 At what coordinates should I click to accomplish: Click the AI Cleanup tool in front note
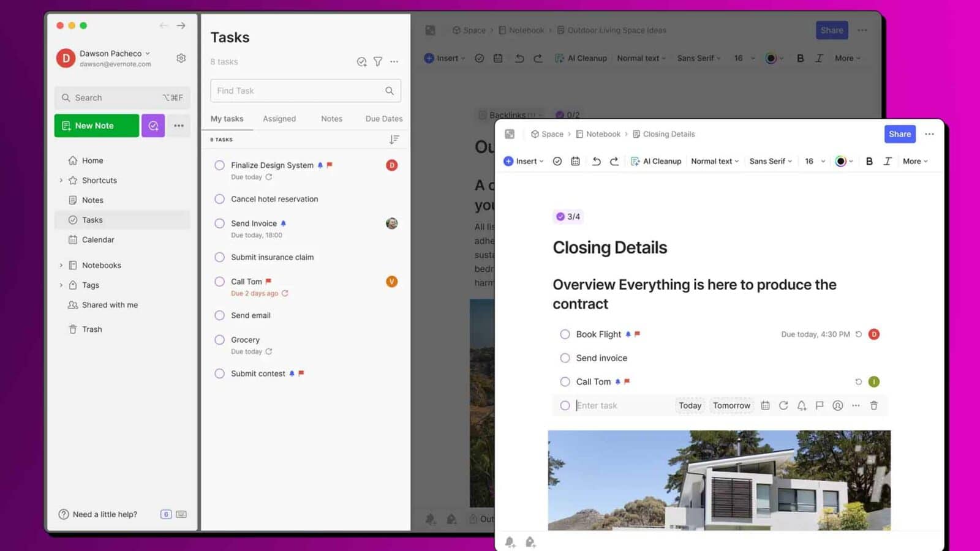click(x=655, y=162)
